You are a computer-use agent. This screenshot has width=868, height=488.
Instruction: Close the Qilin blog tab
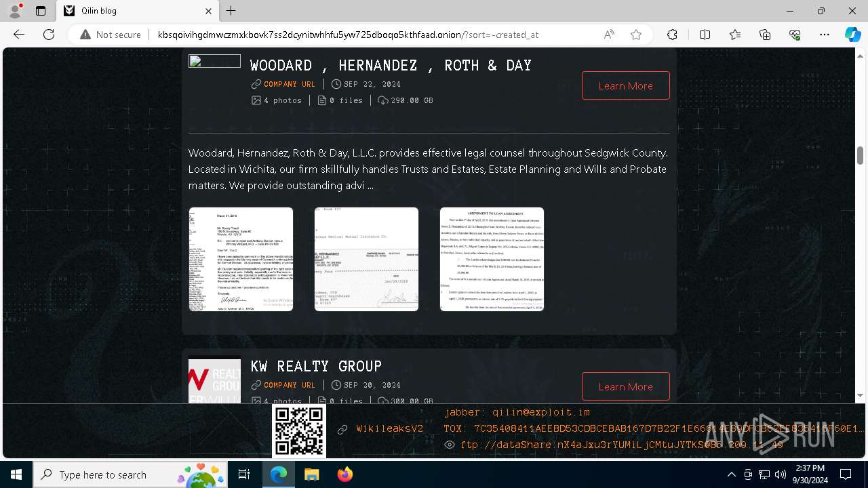[209, 11]
